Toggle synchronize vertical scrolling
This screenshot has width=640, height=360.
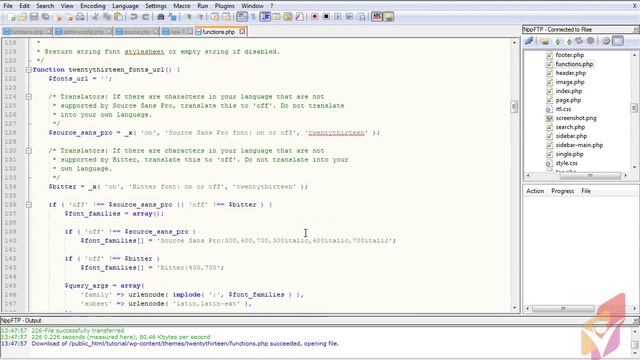[215, 17]
